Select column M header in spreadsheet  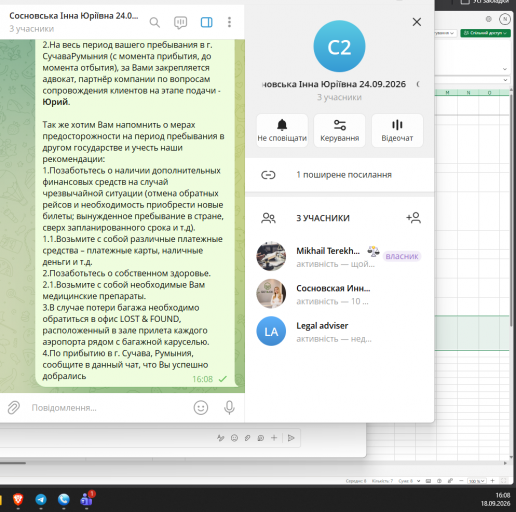447,93
